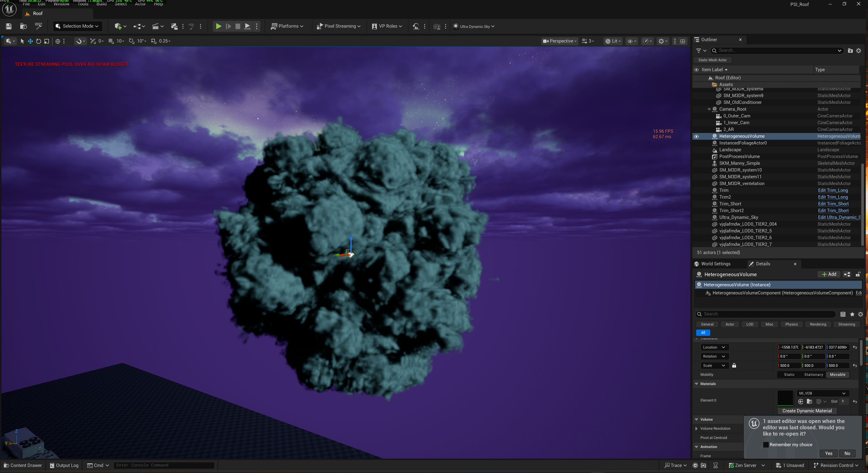This screenshot has height=473, width=868.
Task: Set mobility to Static
Action: click(x=789, y=374)
